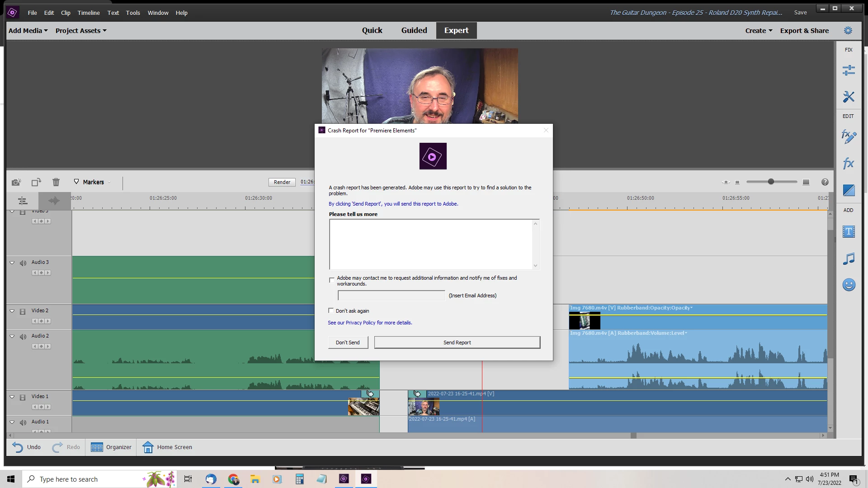868x488 pixels.
Task: Expand the Project Assets dropdown
Action: [81, 31]
